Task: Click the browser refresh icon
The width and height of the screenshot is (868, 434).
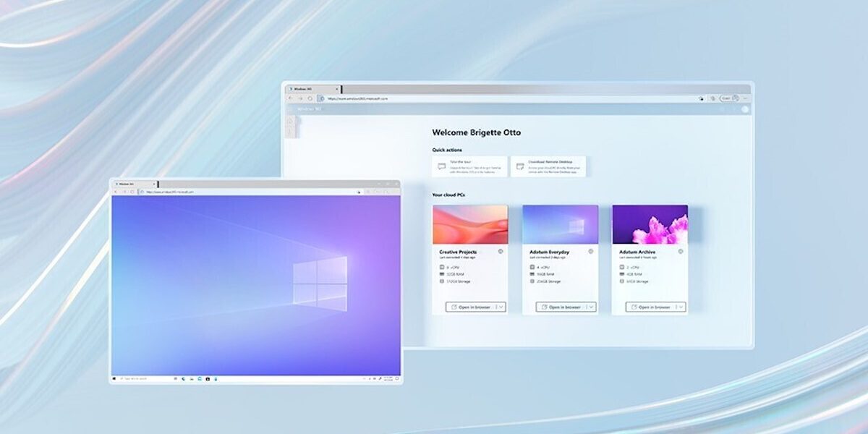Action: tap(310, 97)
